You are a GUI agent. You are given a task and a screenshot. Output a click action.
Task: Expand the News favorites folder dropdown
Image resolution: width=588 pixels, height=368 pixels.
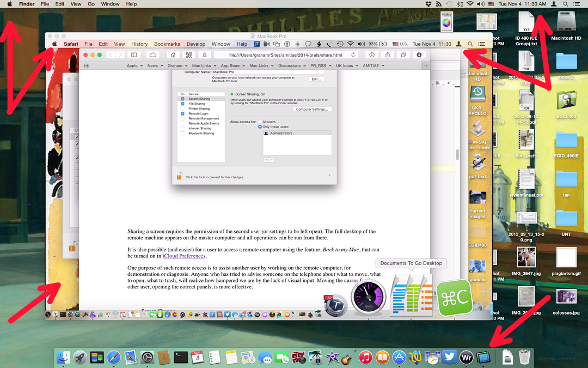pos(155,66)
